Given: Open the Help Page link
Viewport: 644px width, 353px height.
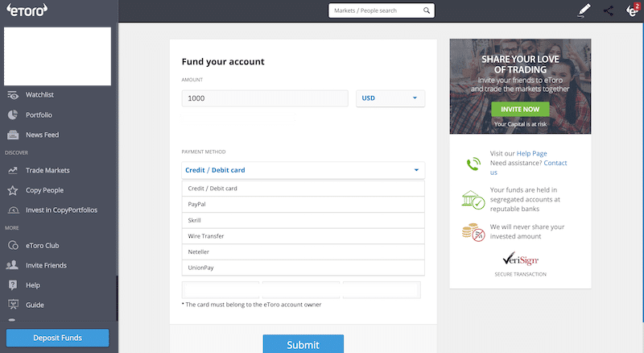Looking at the screenshot, I should [x=531, y=153].
